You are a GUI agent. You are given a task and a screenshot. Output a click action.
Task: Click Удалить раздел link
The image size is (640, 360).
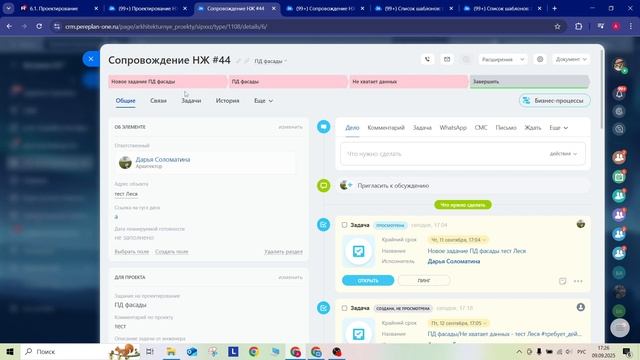[x=283, y=251]
